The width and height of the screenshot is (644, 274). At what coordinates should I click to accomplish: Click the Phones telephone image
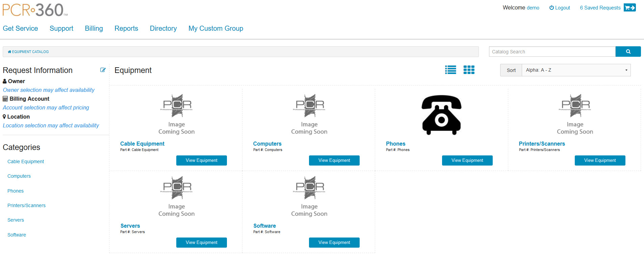pos(441,115)
